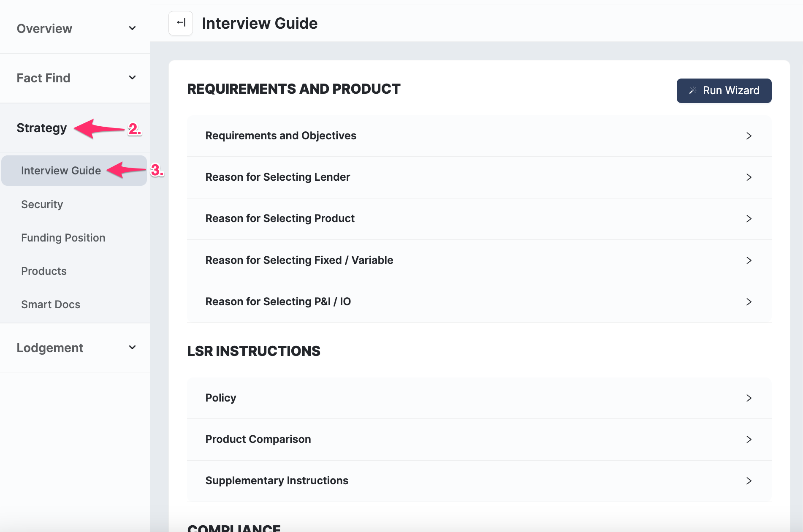803x532 pixels.
Task: Click the Run Wizard button
Action: (x=724, y=90)
